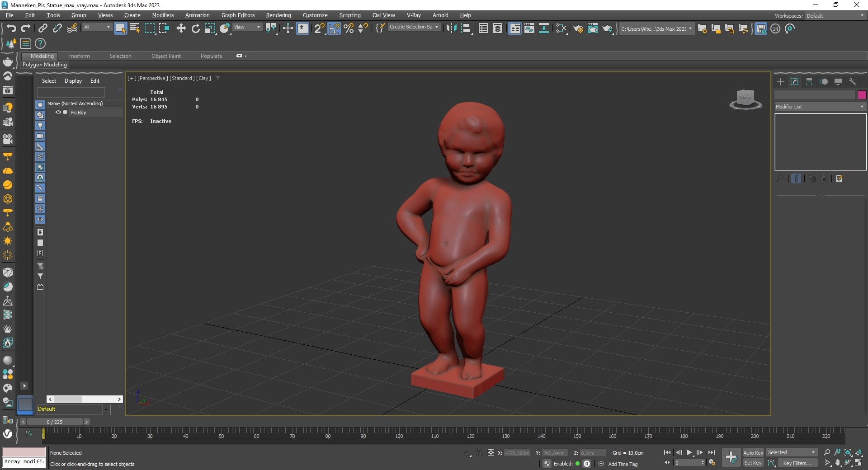The height and width of the screenshot is (470, 868).
Task: Toggle selection lock padlock icon
Action: point(479,452)
